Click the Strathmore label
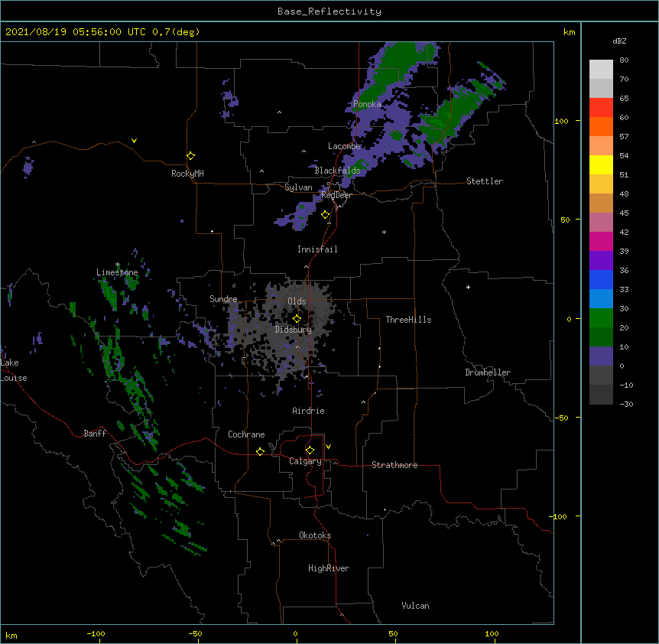The image size is (659, 644). 394,465
